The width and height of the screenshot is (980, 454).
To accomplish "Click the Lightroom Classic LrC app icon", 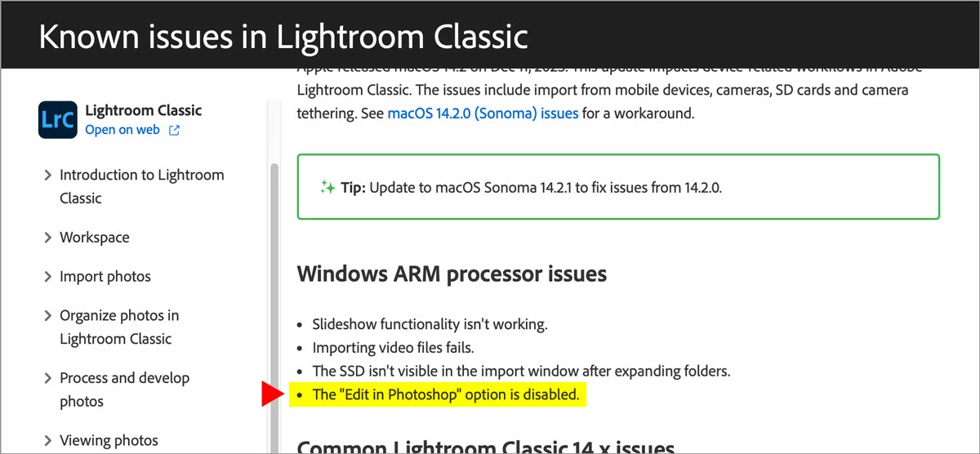I will point(58,119).
